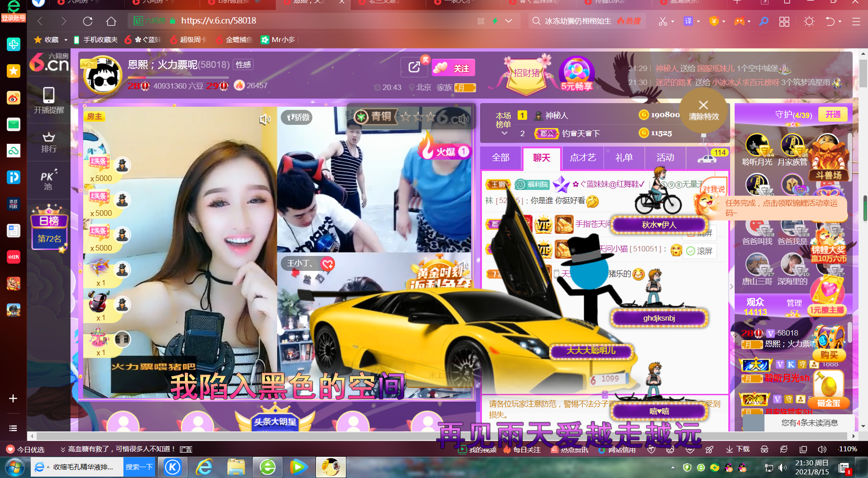Expand the address bar dropdown chevron
Screen dimensions: 868x478
(x=509, y=21)
